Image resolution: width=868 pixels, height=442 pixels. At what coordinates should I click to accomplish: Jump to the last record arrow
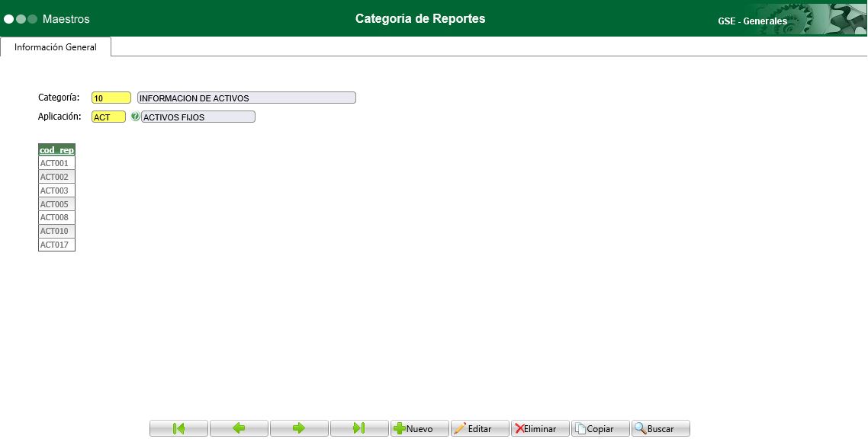pyautogui.click(x=359, y=428)
